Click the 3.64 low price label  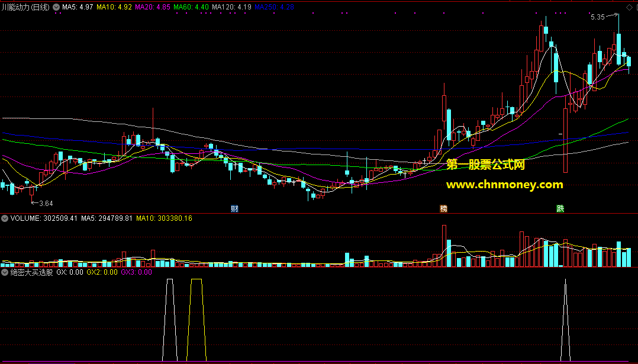pos(46,204)
